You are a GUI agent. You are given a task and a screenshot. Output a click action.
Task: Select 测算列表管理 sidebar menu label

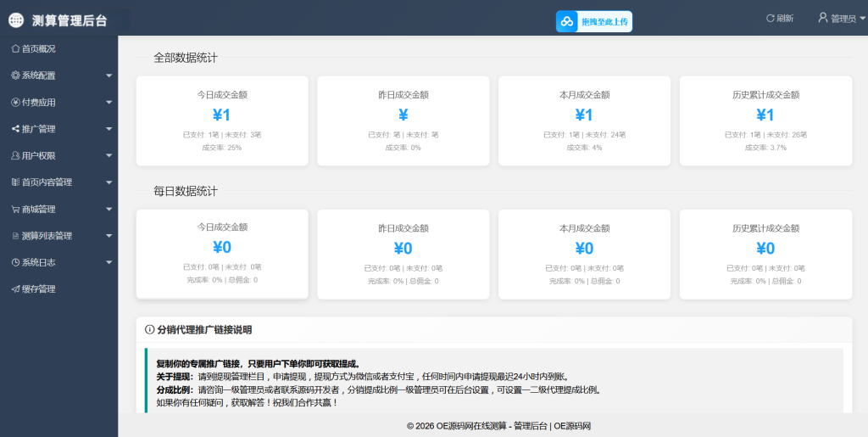[47, 236]
